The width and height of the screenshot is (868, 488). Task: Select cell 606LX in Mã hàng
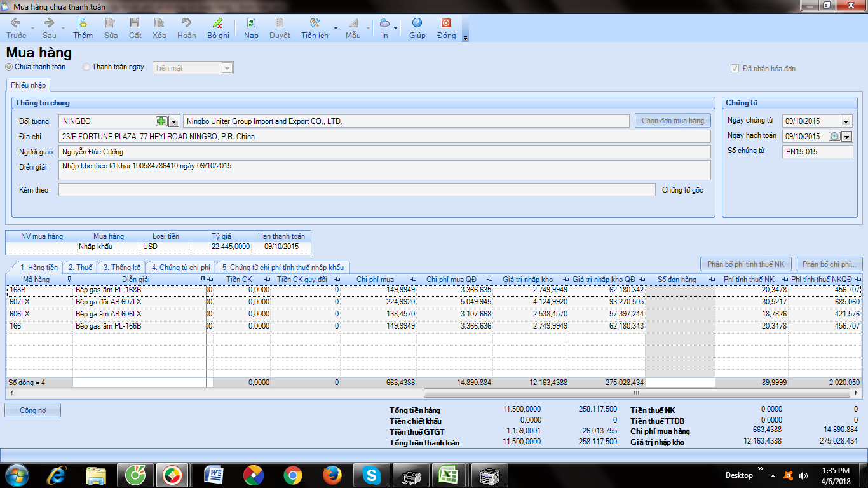tap(39, 314)
